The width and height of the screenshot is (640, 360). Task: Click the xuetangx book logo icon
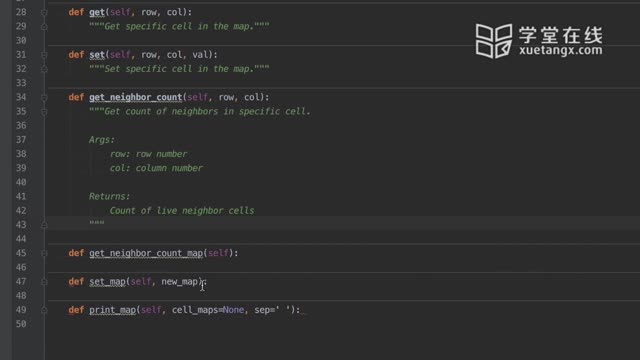pos(494,41)
